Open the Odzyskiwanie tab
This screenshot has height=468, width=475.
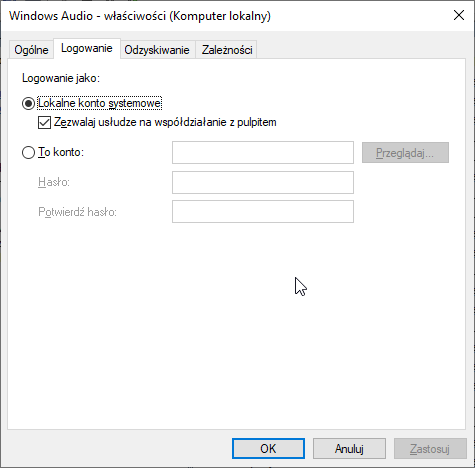point(157,50)
